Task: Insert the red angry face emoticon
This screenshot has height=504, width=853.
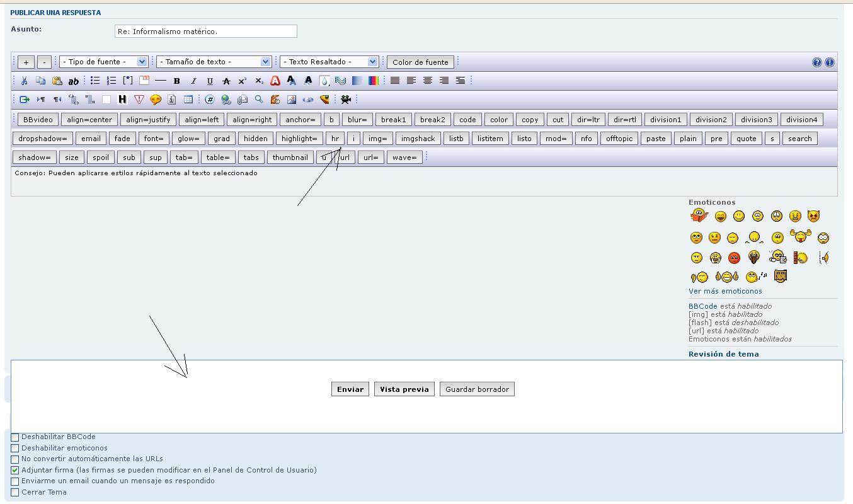Action: click(x=734, y=258)
